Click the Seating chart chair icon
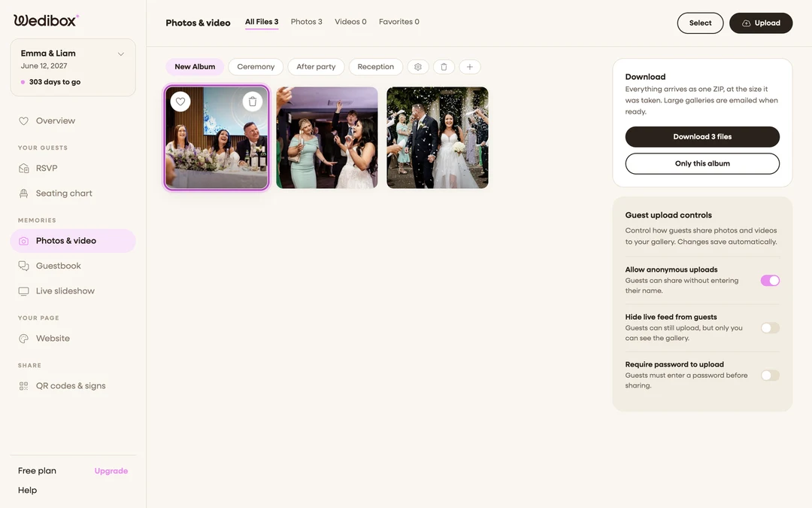This screenshot has height=508, width=812. click(24, 193)
